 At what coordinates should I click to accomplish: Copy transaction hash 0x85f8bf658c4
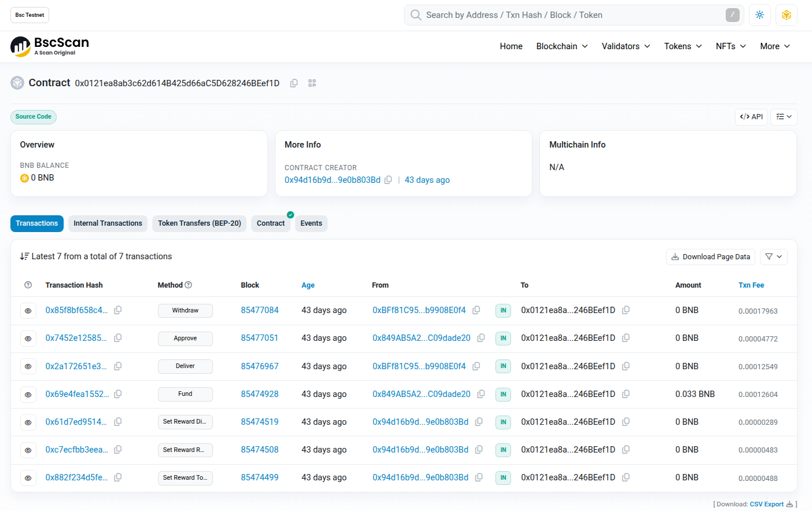coord(118,310)
